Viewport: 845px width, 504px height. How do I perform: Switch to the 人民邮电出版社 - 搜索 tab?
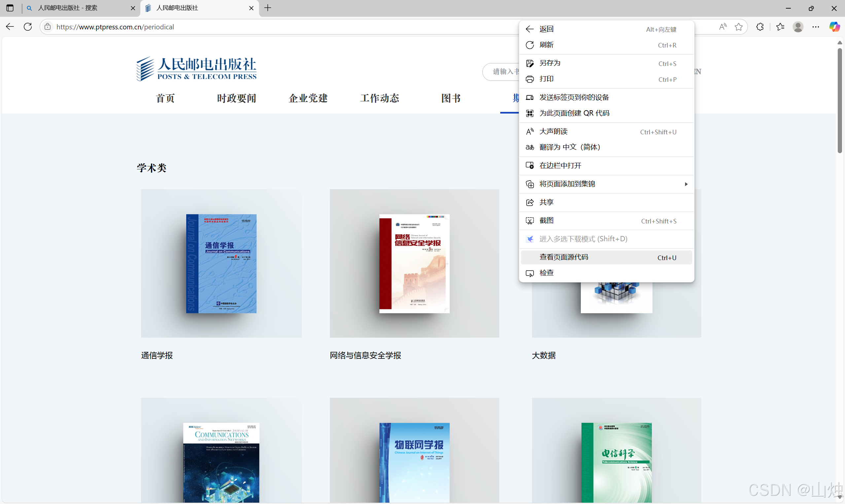(x=81, y=8)
